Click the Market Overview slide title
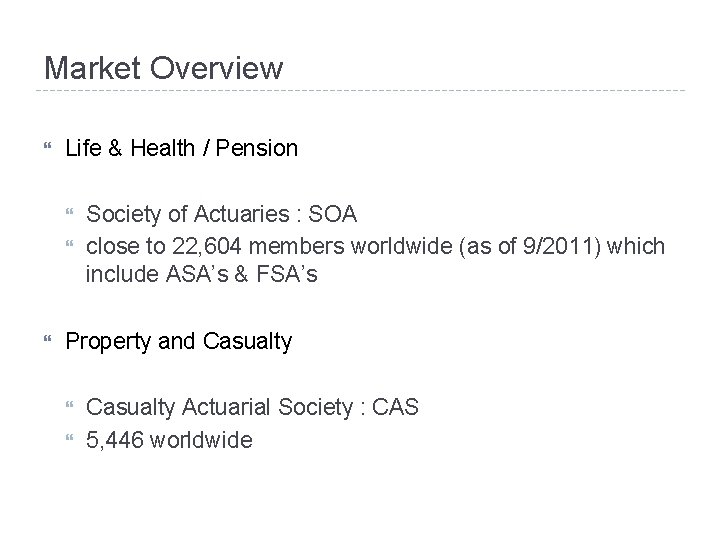720x540 pixels. pos(164,68)
